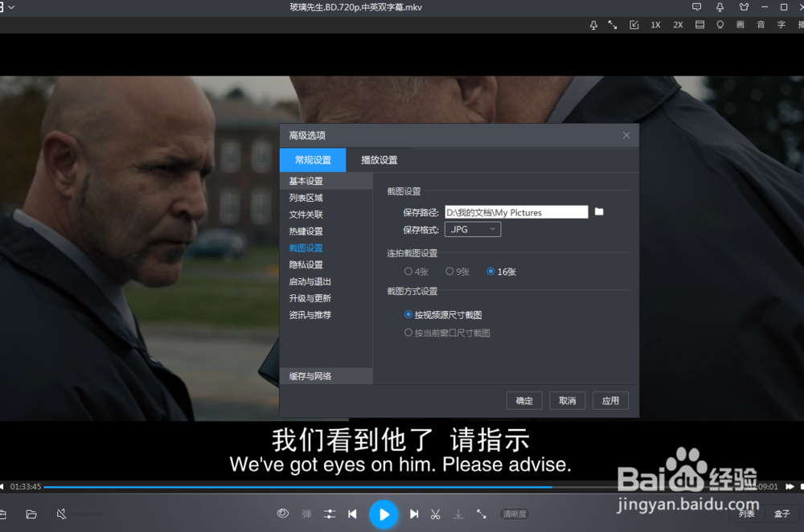804x532 pixels.
Task: Select 9张 burst screenshot option
Action: (x=457, y=272)
